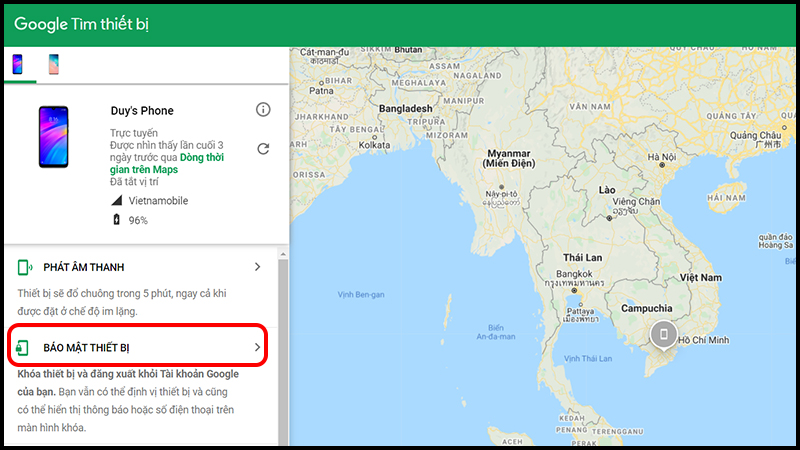Click Việt Nam label on map
Image resolution: width=800 pixels, height=450 pixels.
click(701, 278)
